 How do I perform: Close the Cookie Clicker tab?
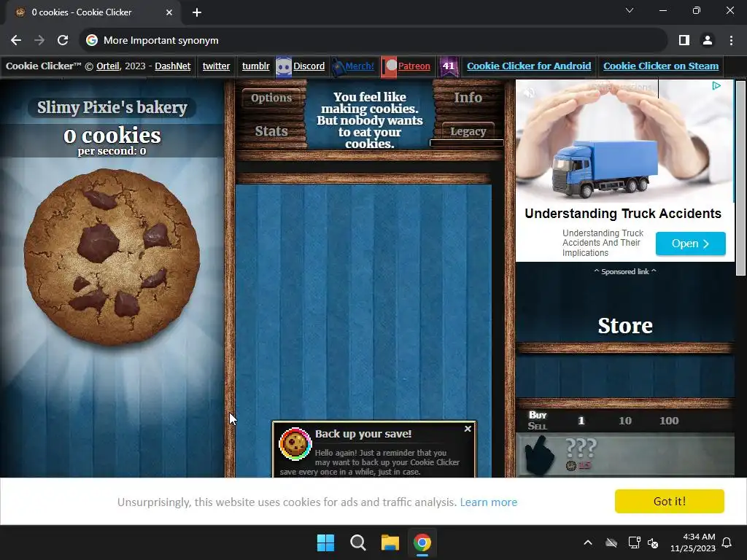tap(169, 12)
